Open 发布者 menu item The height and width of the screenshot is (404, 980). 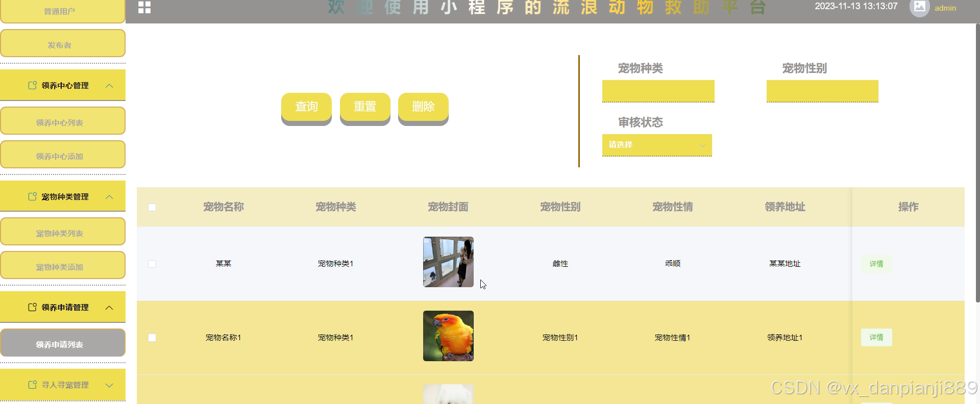(x=63, y=43)
